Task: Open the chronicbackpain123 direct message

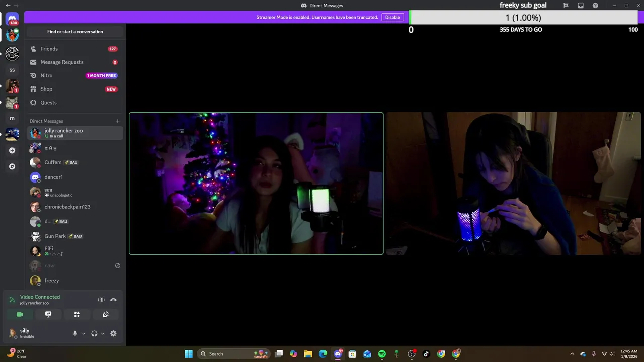Action: [x=75, y=207]
